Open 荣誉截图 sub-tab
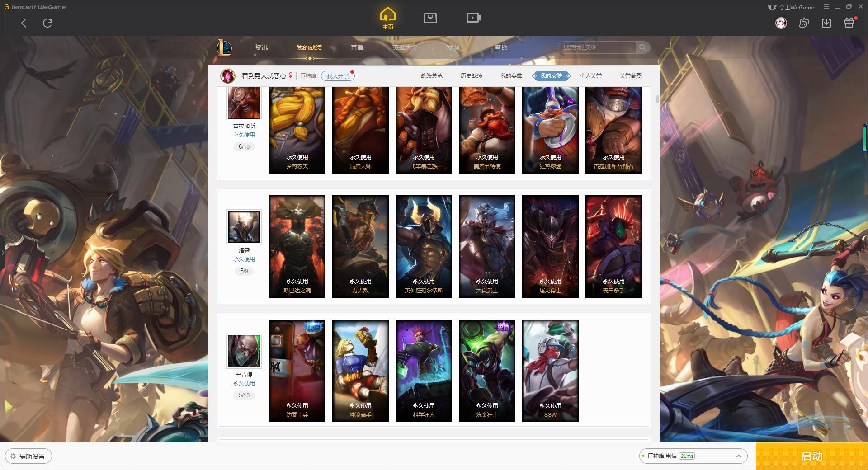This screenshot has width=868, height=470. [631, 76]
